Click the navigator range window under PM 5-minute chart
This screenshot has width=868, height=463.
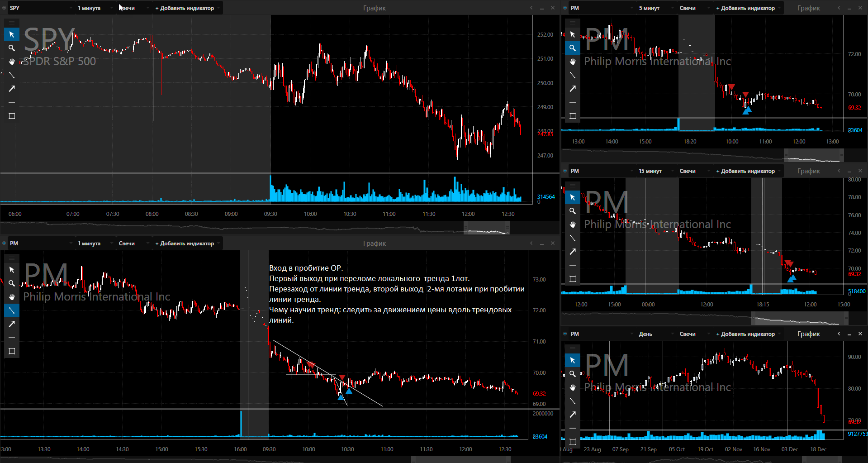(x=814, y=156)
